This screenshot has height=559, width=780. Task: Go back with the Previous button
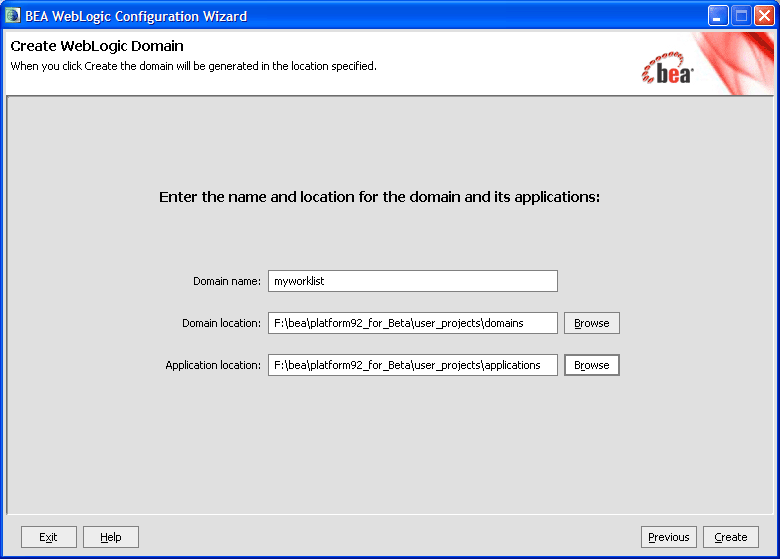[669, 537]
